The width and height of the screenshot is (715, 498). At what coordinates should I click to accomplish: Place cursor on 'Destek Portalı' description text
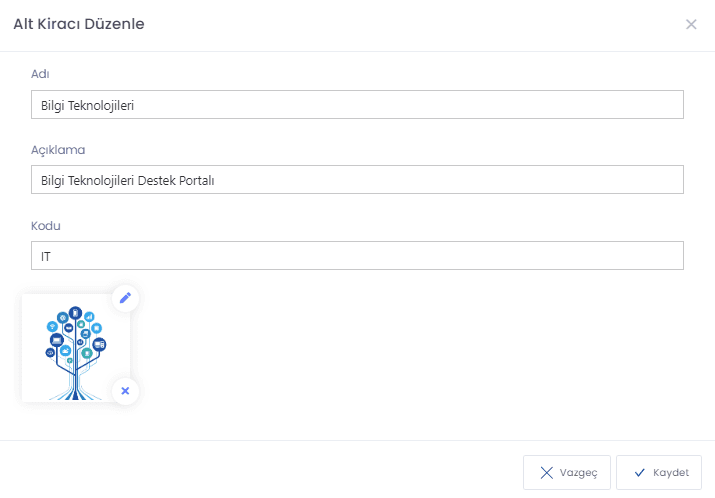pos(176,181)
